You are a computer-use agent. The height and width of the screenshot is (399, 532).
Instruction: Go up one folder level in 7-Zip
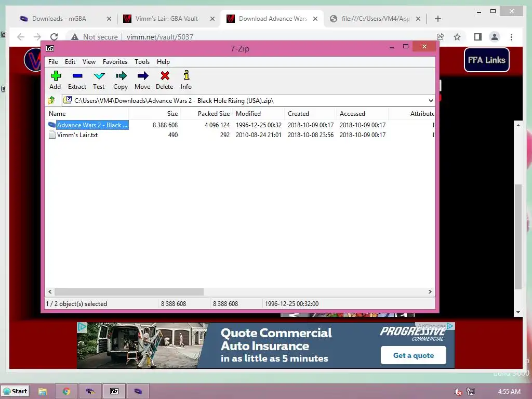51,100
